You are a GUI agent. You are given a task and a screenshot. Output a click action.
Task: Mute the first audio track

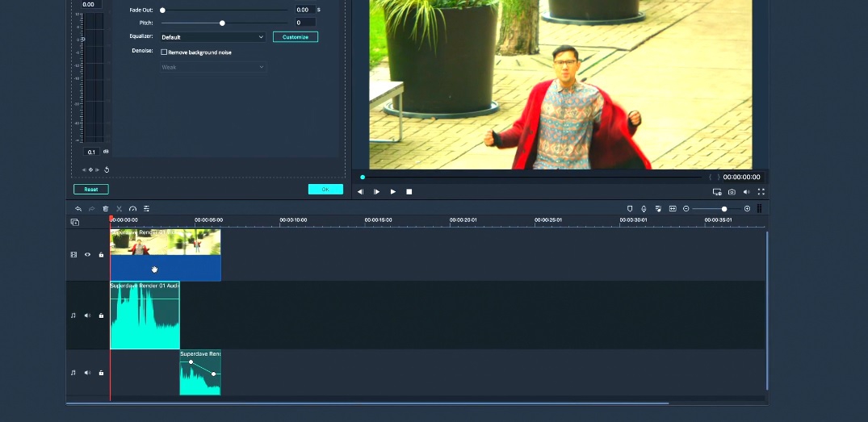click(x=87, y=315)
